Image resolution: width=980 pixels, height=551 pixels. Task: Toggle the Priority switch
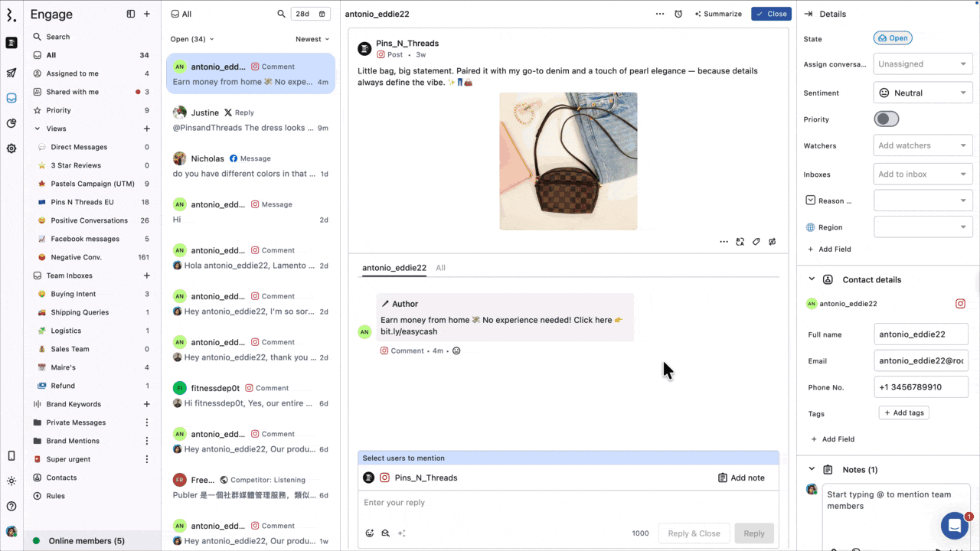pos(887,119)
